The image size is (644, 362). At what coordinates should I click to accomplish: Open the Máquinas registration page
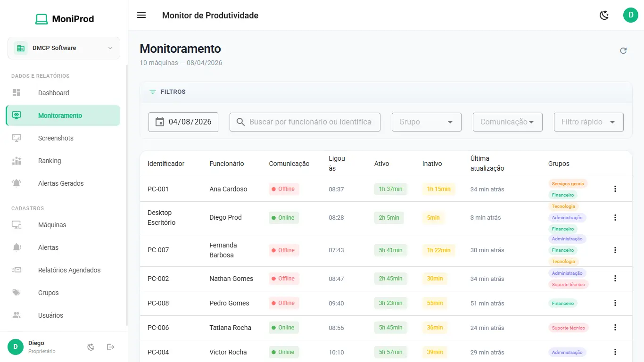pyautogui.click(x=52, y=225)
